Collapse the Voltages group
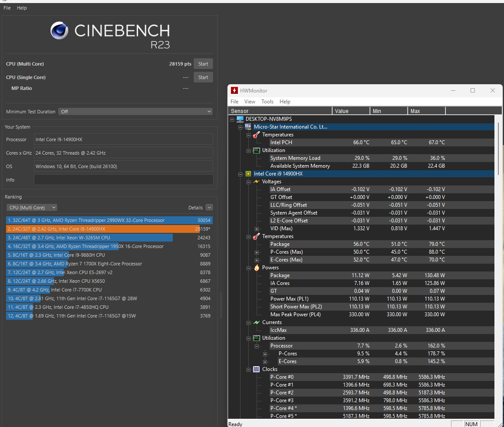This screenshot has width=504, height=427. click(x=248, y=182)
